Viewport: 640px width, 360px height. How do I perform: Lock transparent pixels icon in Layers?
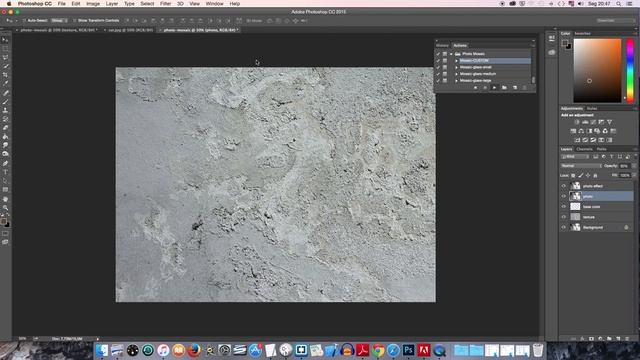pyautogui.click(x=573, y=176)
